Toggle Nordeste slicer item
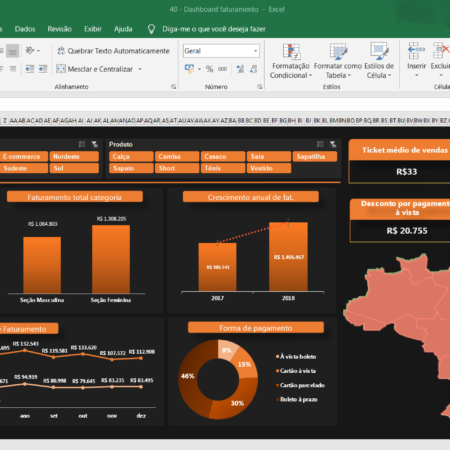The width and height of the screenshot is (450, 450). (74, 156)
